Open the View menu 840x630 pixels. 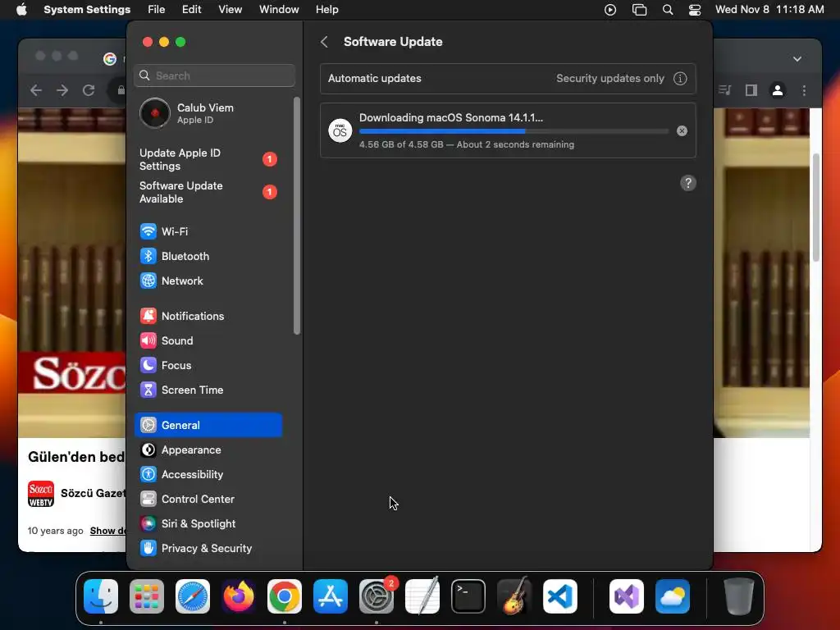point(230,10)
